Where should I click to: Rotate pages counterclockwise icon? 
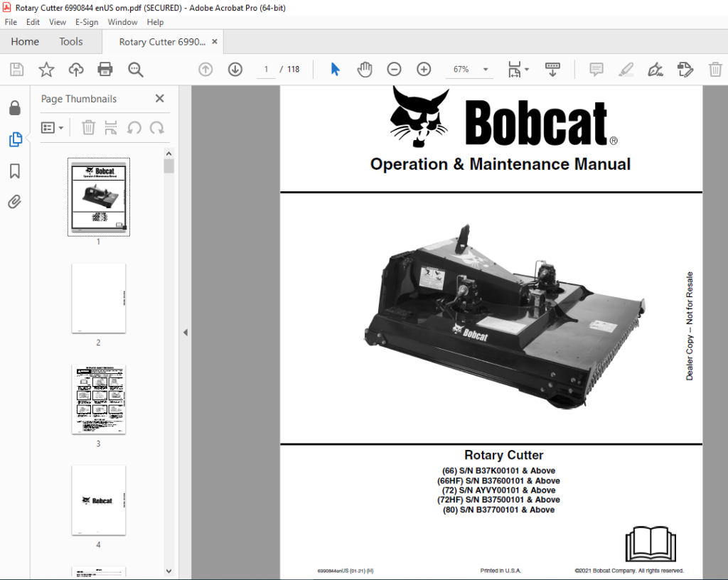[134, 128]
